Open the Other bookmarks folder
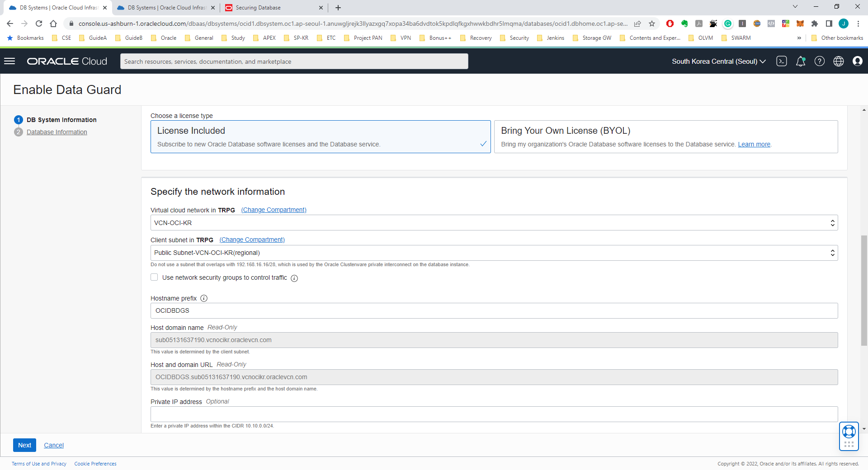 [x=837, y=38]
